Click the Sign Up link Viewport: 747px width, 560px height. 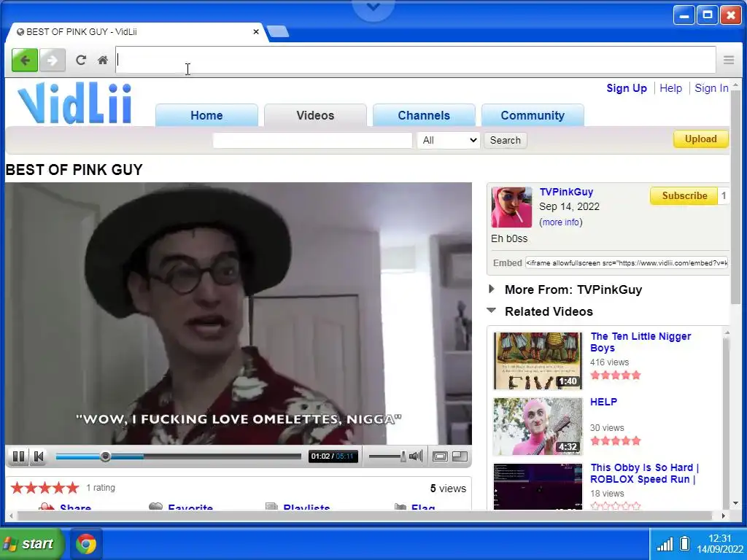click(x=627, y=88)
